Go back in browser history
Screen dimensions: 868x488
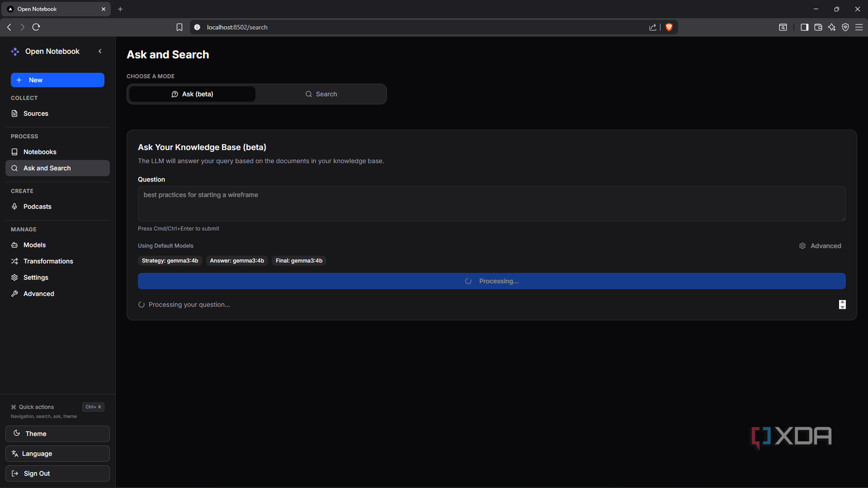click(x=9, y=27)
